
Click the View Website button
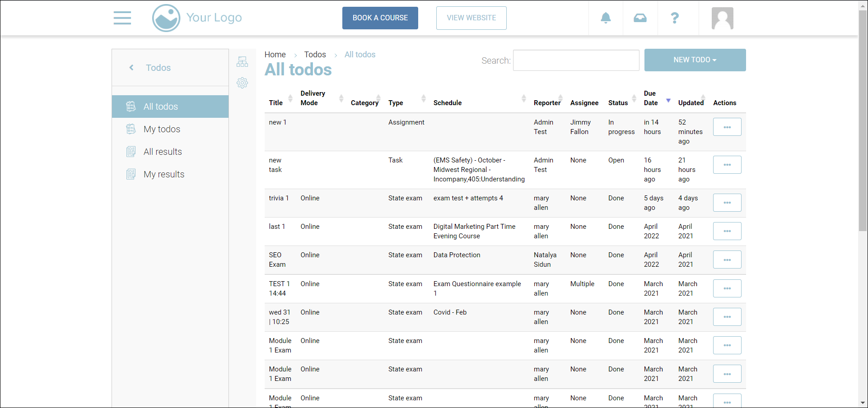(x=471, y=18)
